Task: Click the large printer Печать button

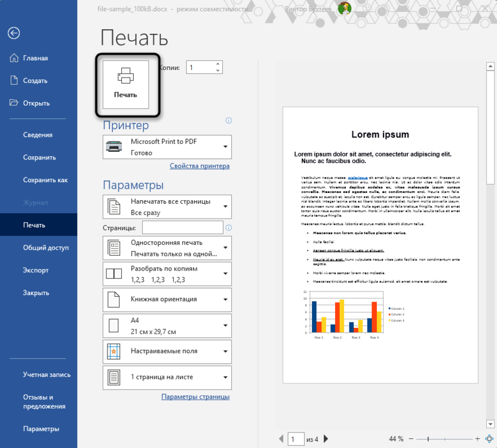Action: click(126, 85)
